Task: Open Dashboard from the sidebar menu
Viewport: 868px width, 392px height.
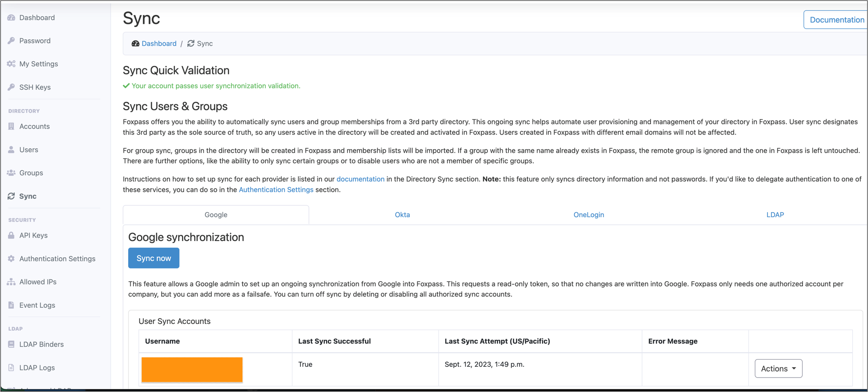Action: point(37,18)
